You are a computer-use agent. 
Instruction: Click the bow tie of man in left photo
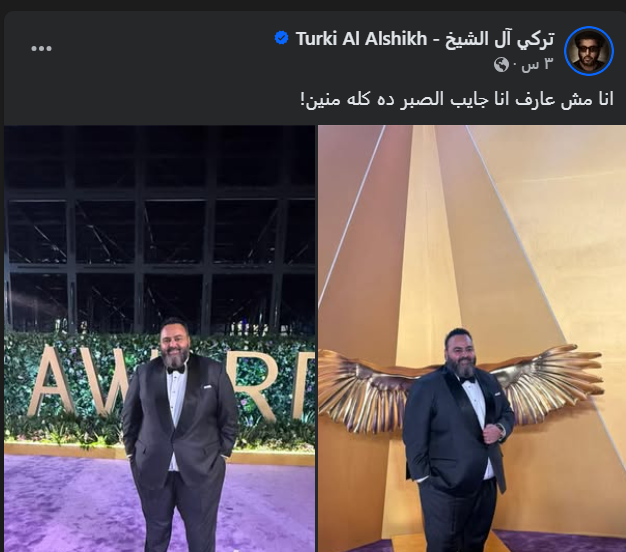coord(176,370)
